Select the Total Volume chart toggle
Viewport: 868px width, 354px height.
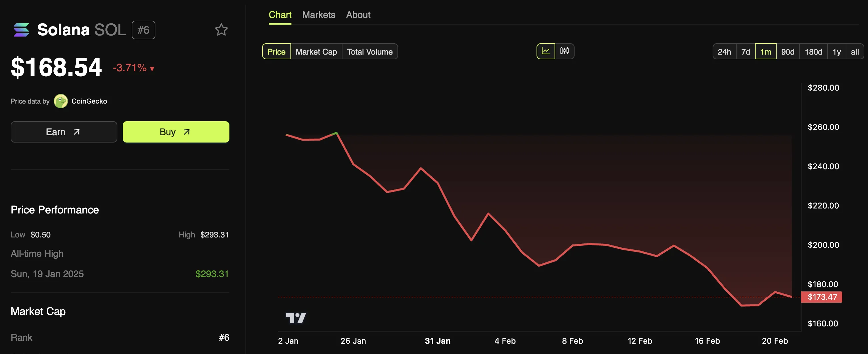[x=369, y=52]
